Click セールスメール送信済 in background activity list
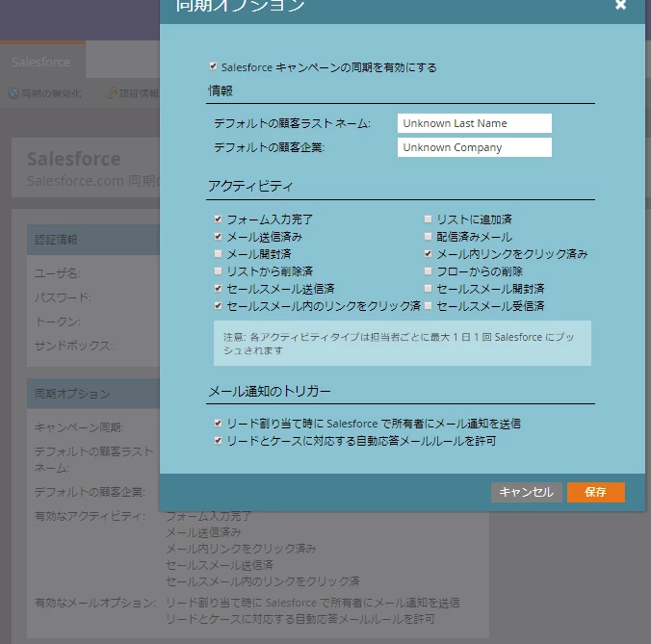The image size is (651, 644). click(220, 565)
